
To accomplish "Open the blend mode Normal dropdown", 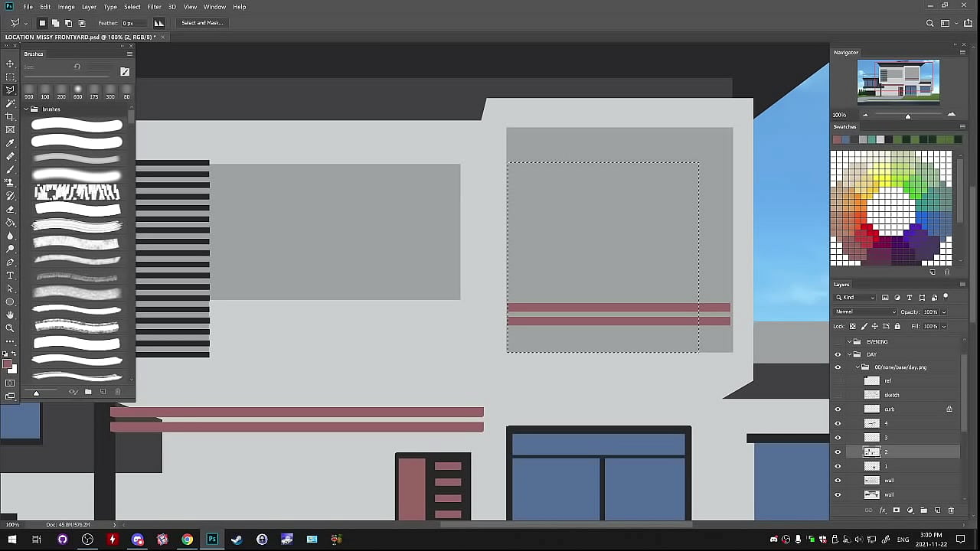I will tap(865, 312).
